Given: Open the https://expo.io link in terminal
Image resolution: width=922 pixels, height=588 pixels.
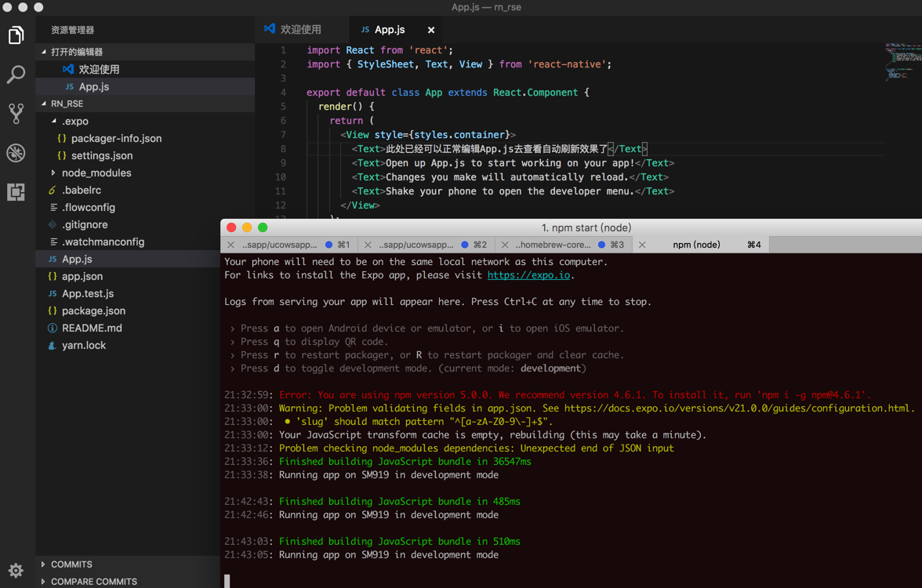Looking at the screenshot, I should (528, 275).
